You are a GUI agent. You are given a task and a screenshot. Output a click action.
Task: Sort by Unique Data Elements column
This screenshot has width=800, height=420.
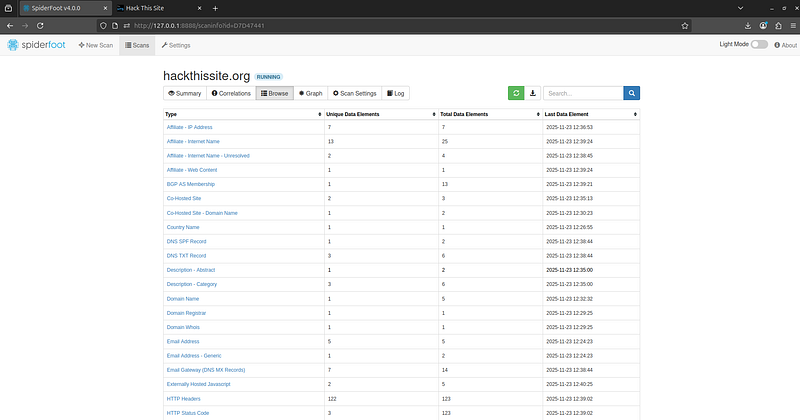tap(434, 114)
